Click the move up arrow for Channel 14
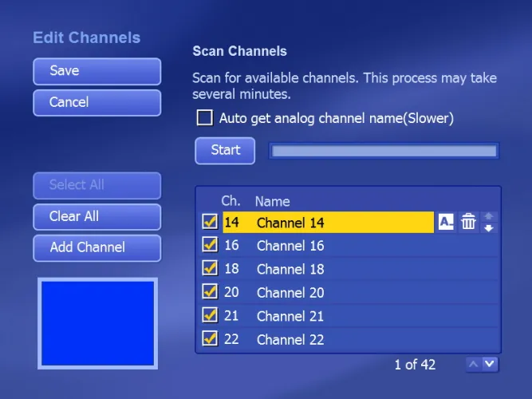Image resolution: width=532 pixels, height=399 pixels. (489, 216)
